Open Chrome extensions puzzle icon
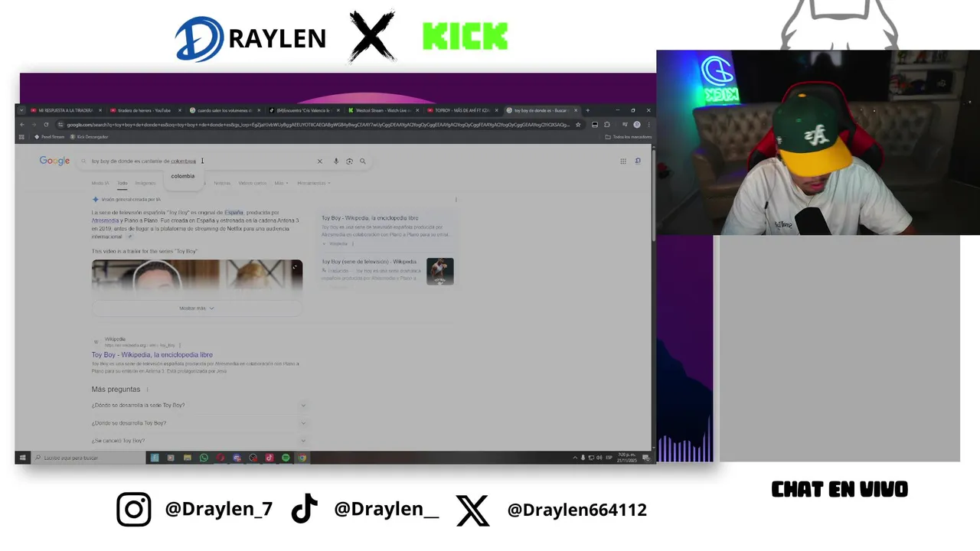The height and width of the screenshot is (551, 980). [x=607, y=125]
